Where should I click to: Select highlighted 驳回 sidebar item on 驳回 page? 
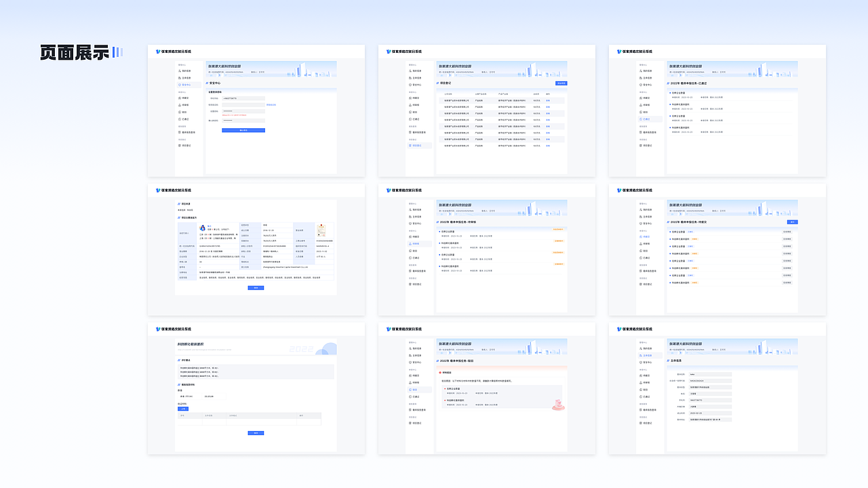(420, 390)
